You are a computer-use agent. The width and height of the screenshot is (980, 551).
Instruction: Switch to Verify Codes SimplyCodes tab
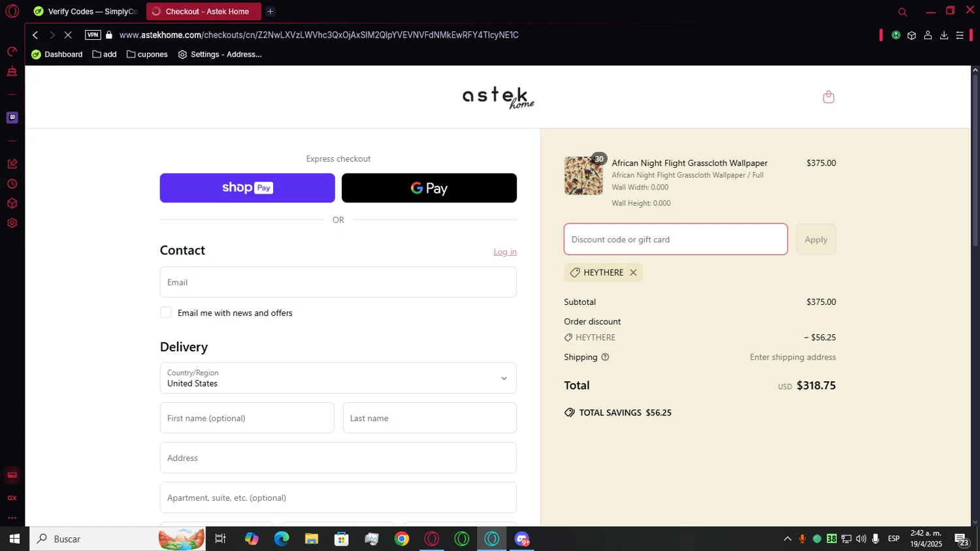coord(86,12)
